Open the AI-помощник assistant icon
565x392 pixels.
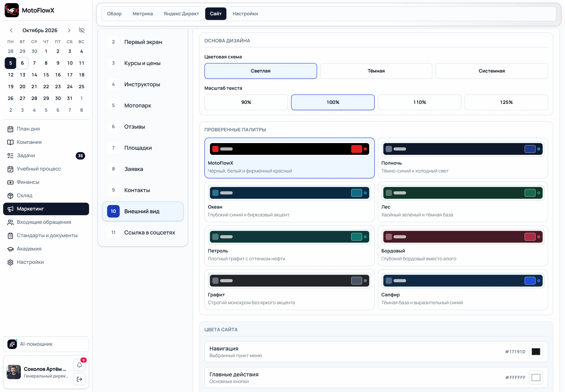tap(12, 344)
